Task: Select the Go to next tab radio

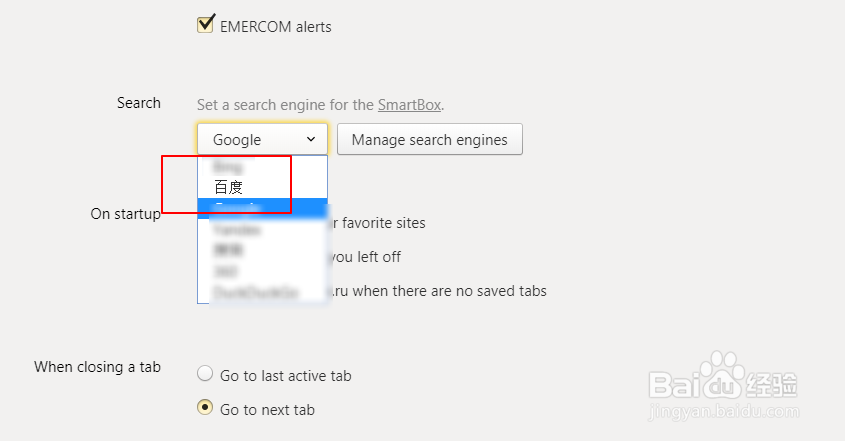Action: point(205,407)
